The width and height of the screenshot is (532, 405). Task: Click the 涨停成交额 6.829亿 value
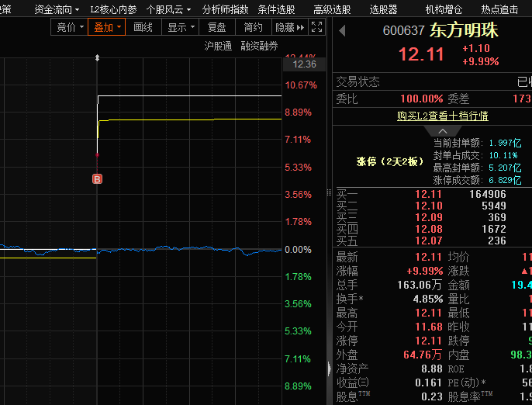tap(505, 180)
